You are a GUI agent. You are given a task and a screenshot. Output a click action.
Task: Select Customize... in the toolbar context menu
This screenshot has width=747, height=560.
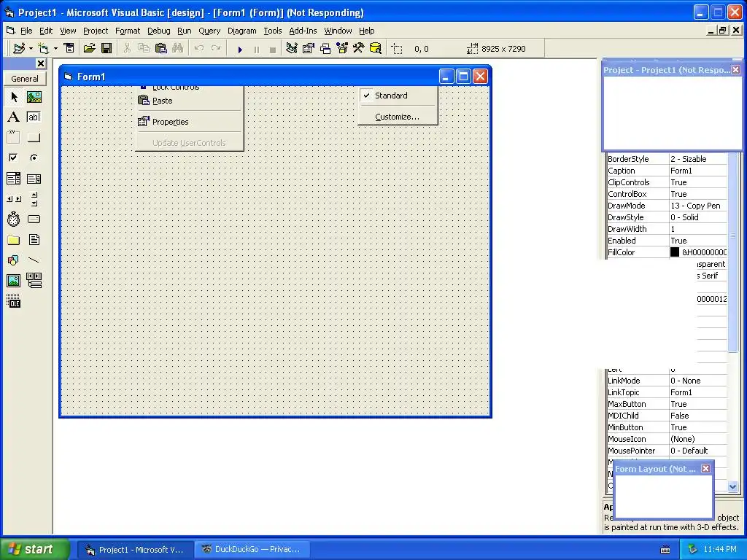coord(398,117)
